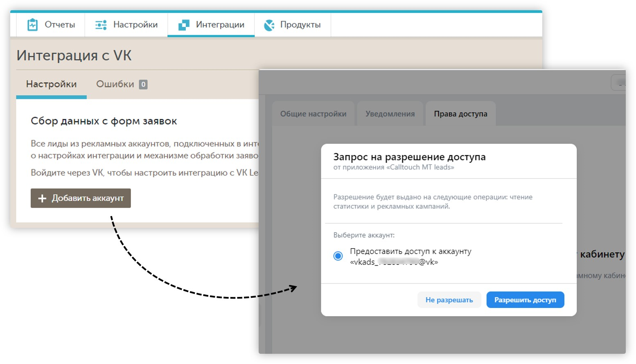Click the Интеграция с VK page title
636x364 pixels.
(74, 56)
